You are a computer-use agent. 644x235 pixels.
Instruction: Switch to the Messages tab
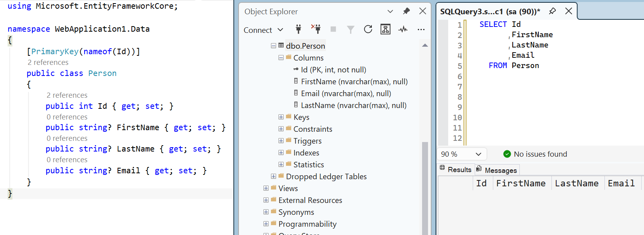(x=497, y=170)
